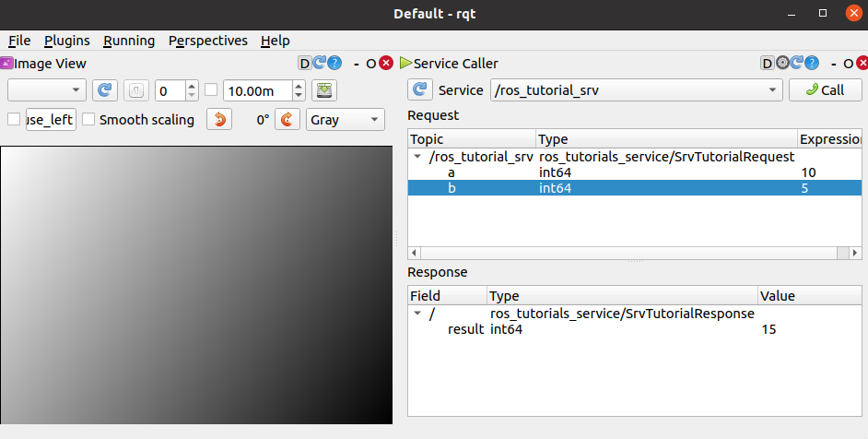Viewport: 868px width, 439px height.
Task: Click the mouse topic field use_left
Action: point(51,119)
